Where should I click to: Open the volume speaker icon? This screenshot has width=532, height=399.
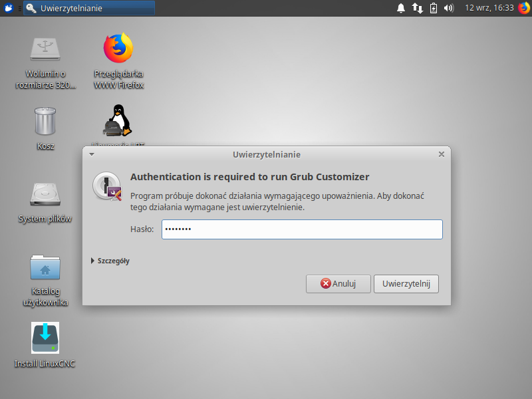coord(449,8)
